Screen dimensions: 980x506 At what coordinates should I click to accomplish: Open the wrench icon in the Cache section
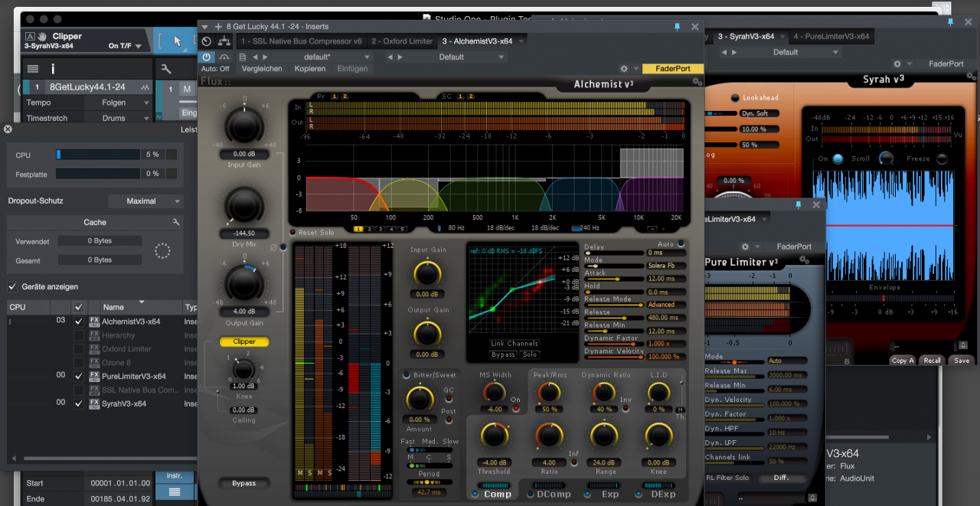click(x=176, y=222)
